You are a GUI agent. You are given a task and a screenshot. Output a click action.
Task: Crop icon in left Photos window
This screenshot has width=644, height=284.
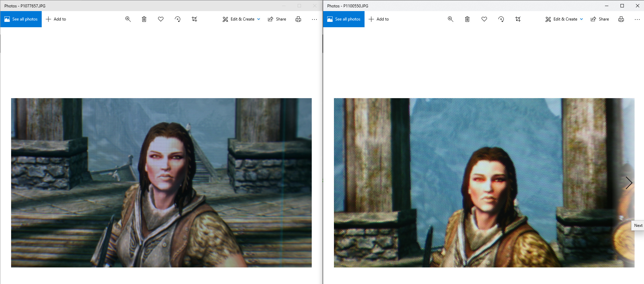194,19
